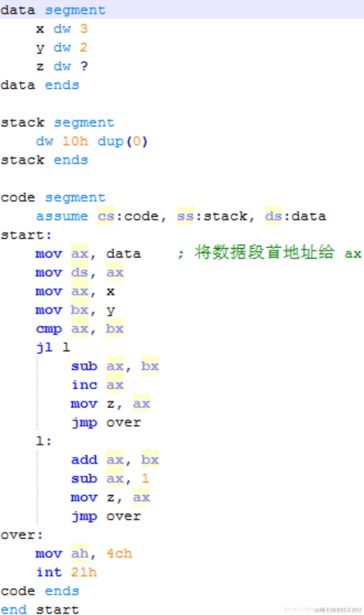The width and height of the screenshot is (364, 615).
Task: Click the 'start:' label
Action: tap(26, 235)
